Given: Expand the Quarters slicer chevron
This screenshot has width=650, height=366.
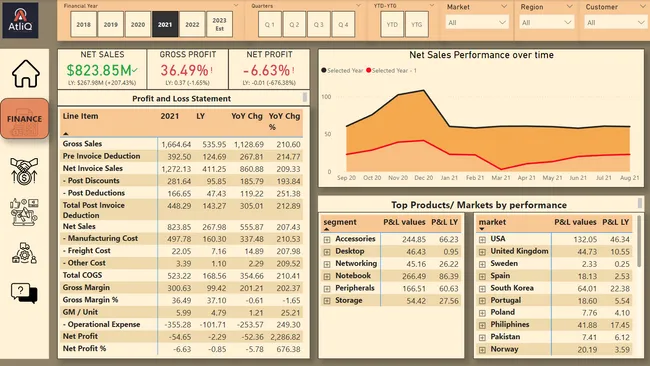Looking at the screenshot, I should pyautogui.click(x=358, y=5).
